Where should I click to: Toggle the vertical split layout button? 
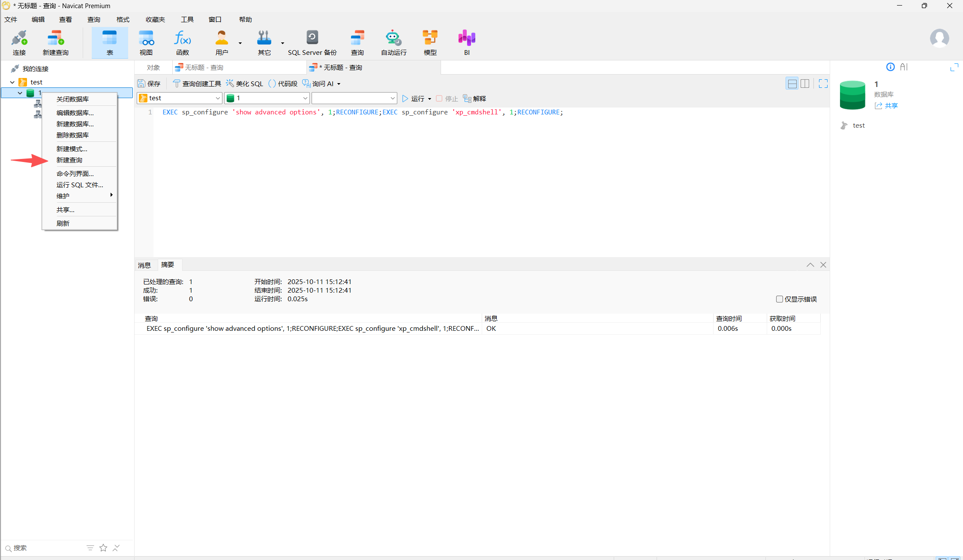click(x=805, y=84)
